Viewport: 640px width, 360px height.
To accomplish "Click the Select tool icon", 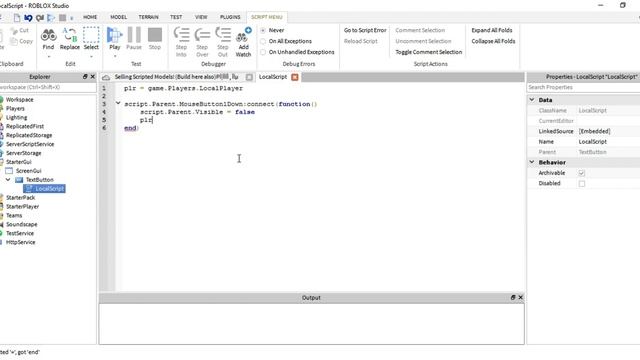I will pos(91,35).
